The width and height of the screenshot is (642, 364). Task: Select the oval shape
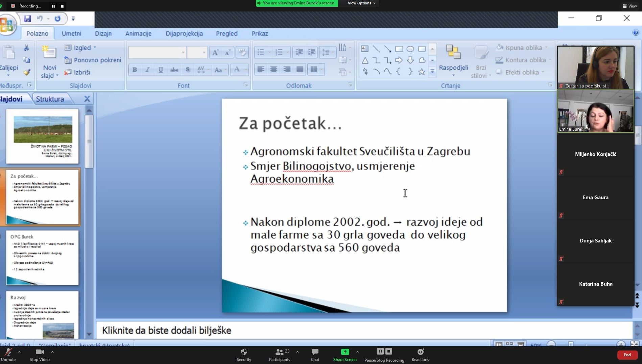[x=410, y=49]
